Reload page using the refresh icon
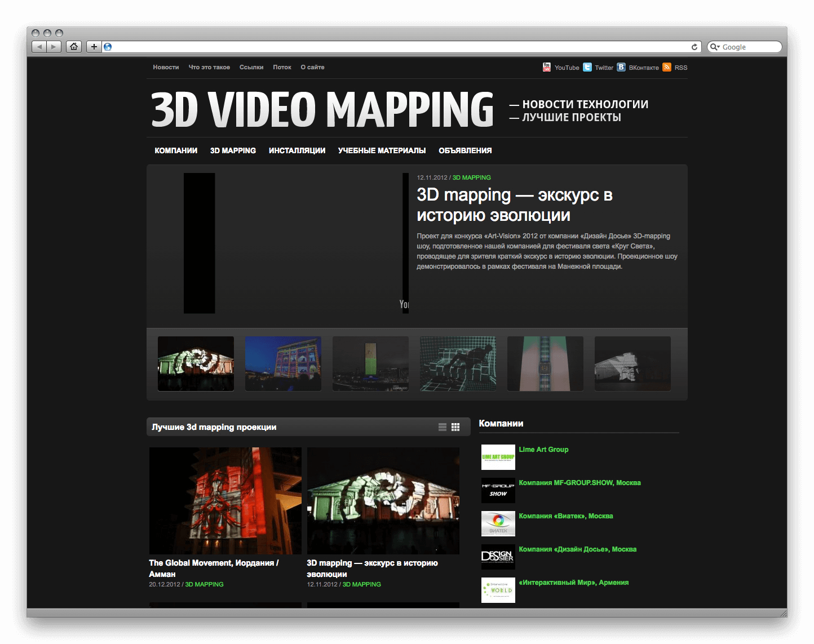Viewport: 814px width, 644px height. click(x=694, y=47)
